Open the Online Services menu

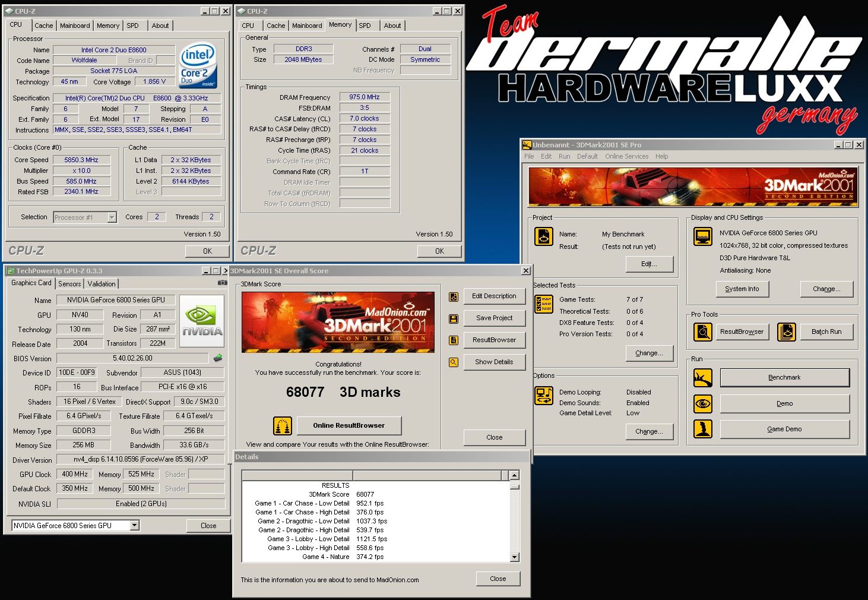(627, 156)
